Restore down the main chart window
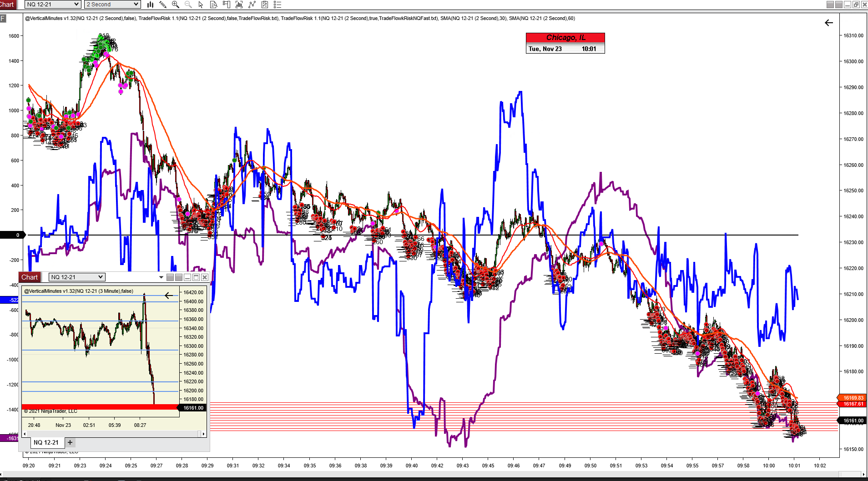The width and height of the screenshot is (868, 481). coord(856,5)
